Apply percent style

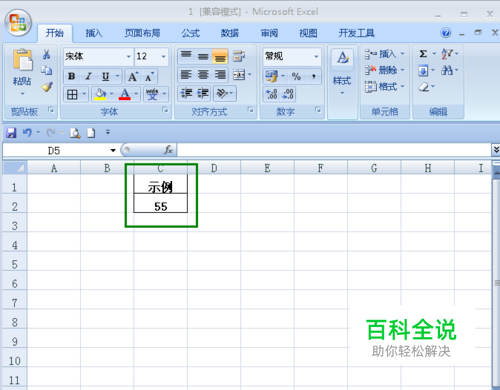(296, 76)
